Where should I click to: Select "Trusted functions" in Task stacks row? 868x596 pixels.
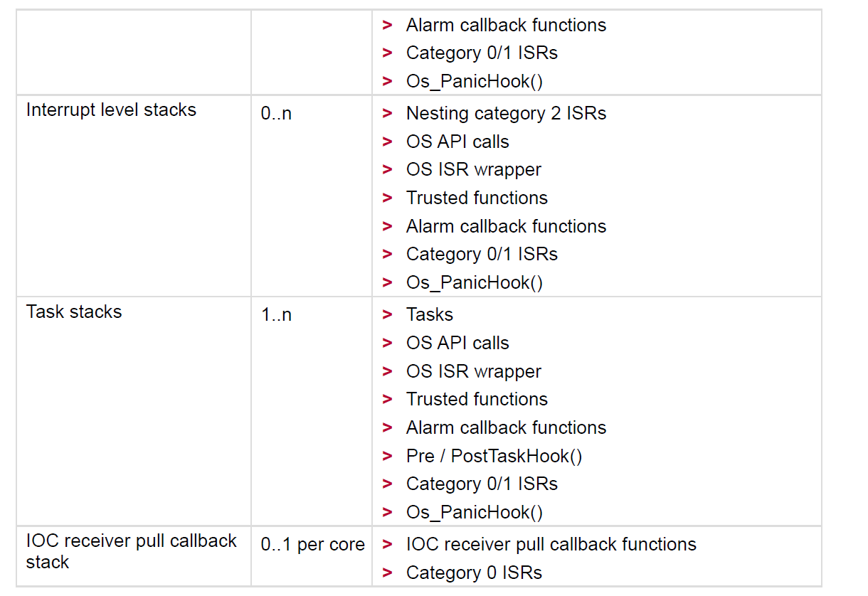coord(477,399)
